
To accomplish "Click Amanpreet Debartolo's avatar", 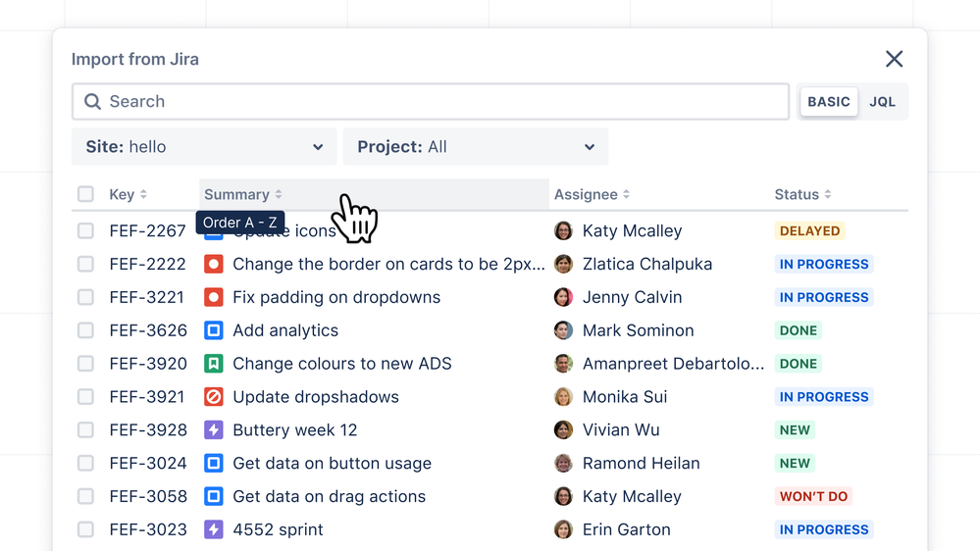I will (563, 364).
